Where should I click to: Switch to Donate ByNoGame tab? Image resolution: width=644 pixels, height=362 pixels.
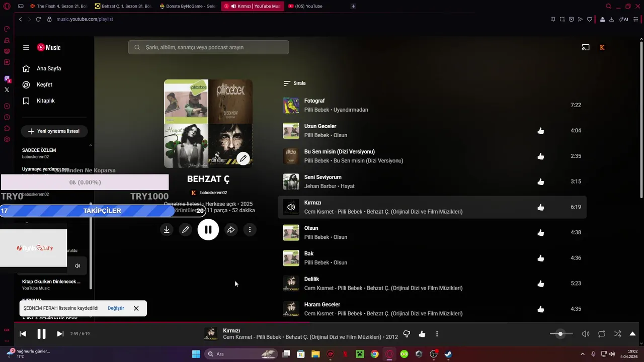click(x=188, y=6)
